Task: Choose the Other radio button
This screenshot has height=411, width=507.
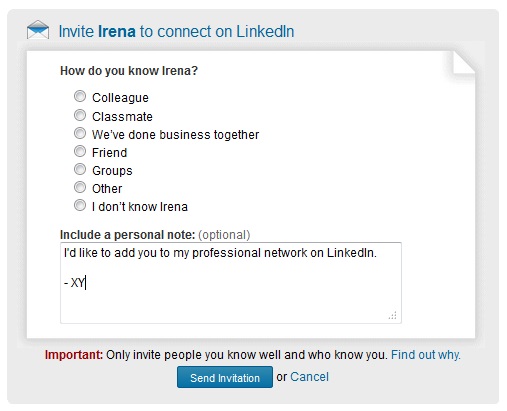Action: click(80, 187)
